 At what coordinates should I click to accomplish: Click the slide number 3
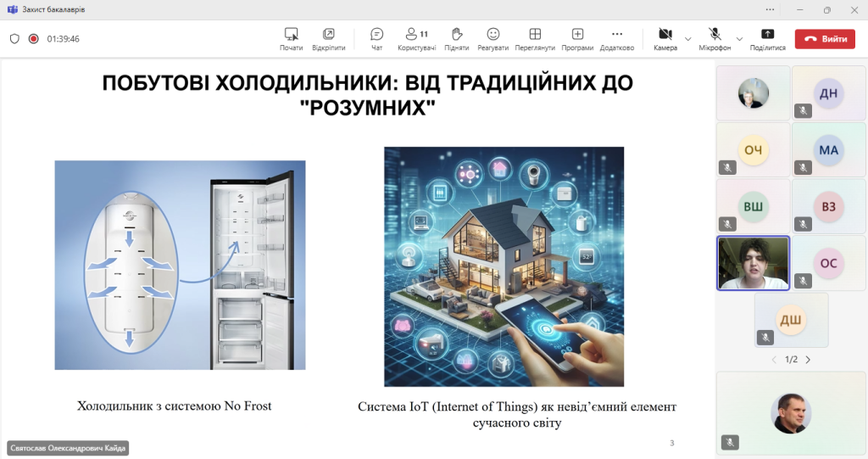pos(672,443)
